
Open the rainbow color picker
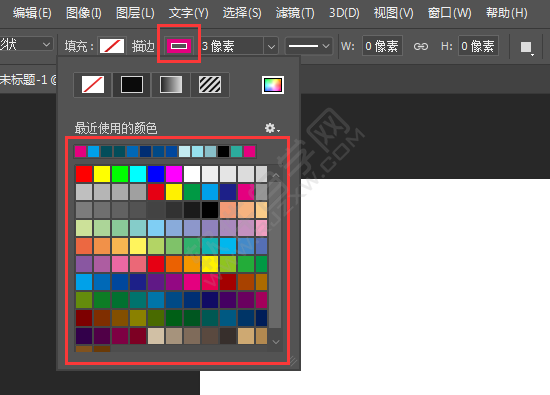[x=273, y=85]
